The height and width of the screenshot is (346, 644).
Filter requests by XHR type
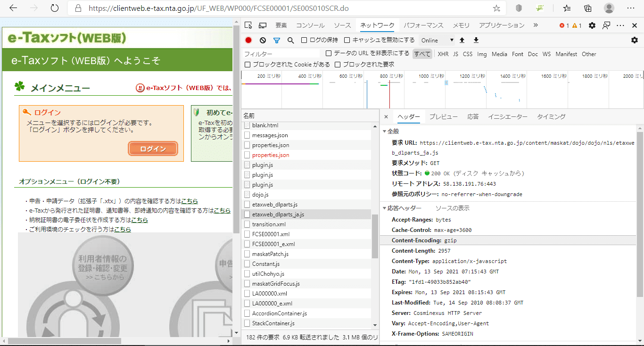pyautogui.click(x=443, y=54)
